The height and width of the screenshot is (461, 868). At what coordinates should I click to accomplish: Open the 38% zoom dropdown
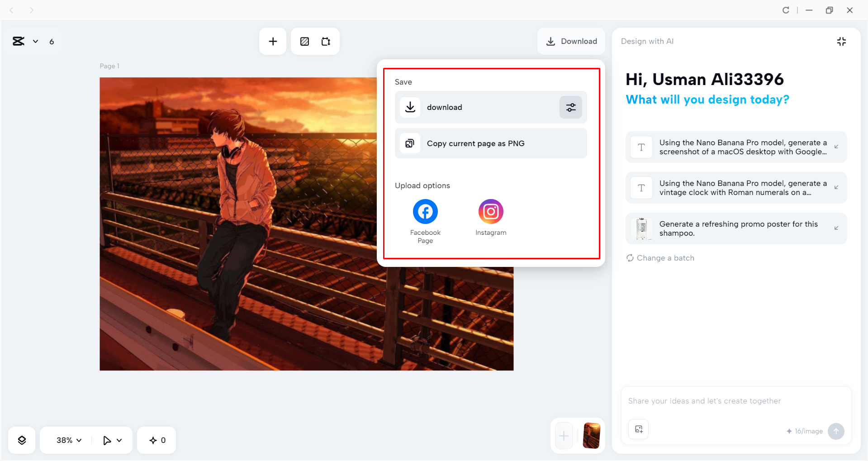pyautogui.click(x=69, y=440)
